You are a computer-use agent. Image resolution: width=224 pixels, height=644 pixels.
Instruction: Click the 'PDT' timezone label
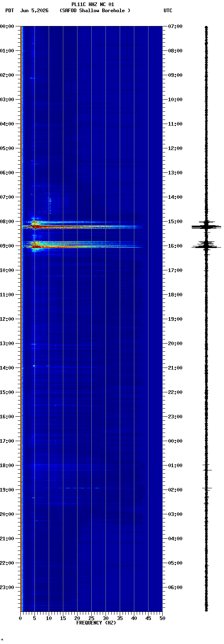(x=9, y=11)
